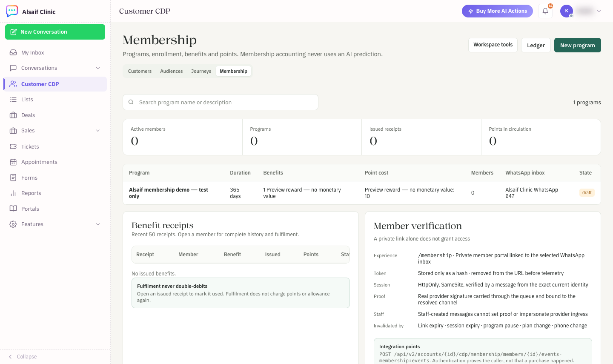
Task: Click the Points column header in receipts
Action: click(x=311, y=255)
